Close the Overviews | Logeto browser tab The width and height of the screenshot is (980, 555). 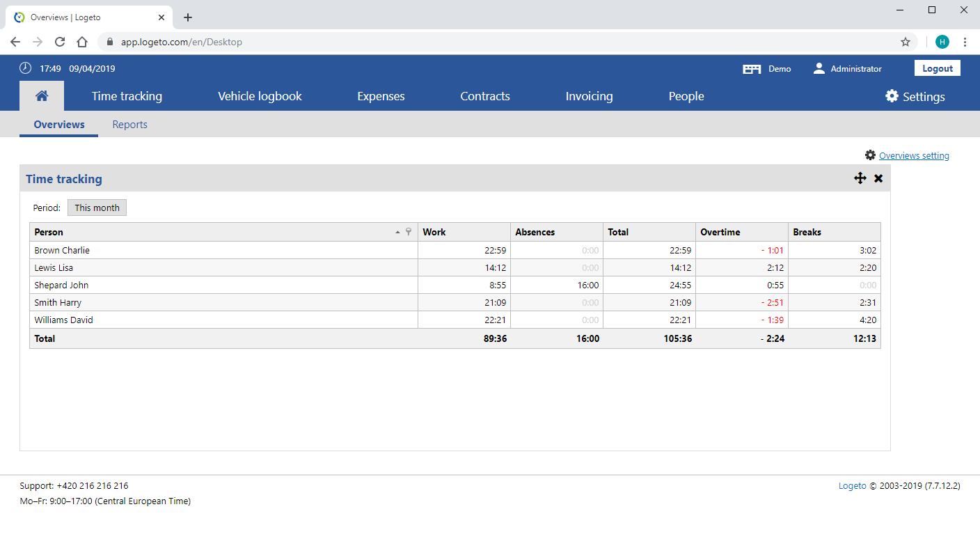click(161, 17)
